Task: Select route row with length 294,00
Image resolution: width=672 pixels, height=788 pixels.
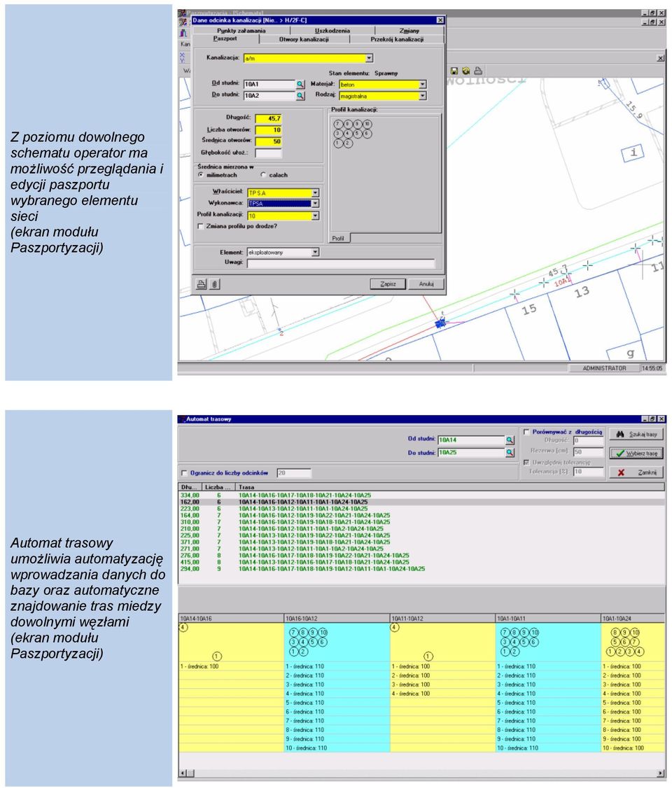Action: (x=421, y=569)
